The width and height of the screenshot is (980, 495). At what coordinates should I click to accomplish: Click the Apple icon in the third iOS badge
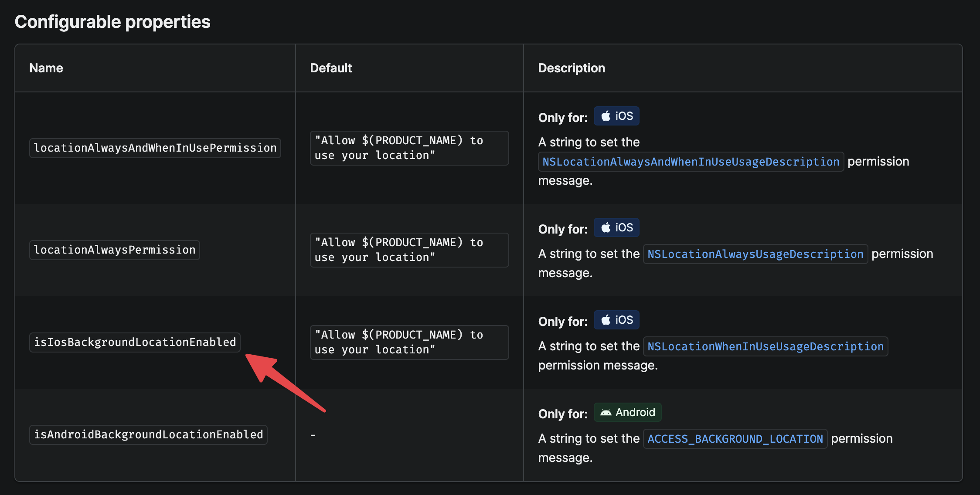click(606, 319)
